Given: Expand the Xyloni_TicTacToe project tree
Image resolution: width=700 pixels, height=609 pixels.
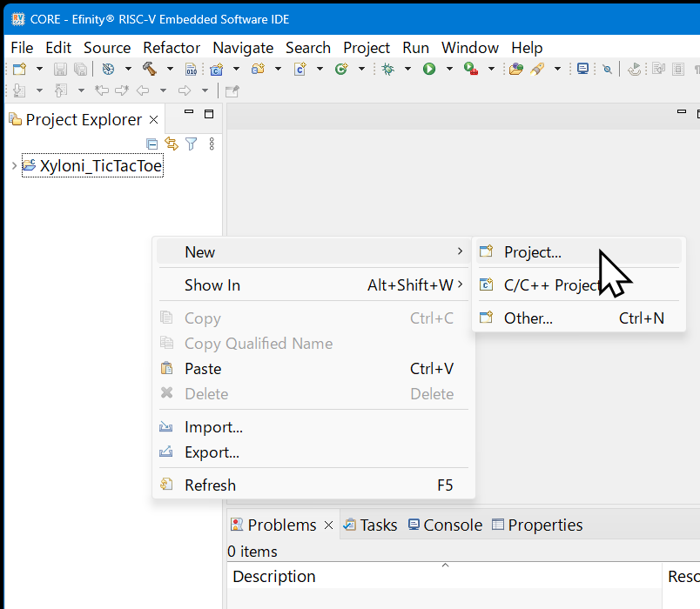Looking at the screenshot, I should coord(13,165).
